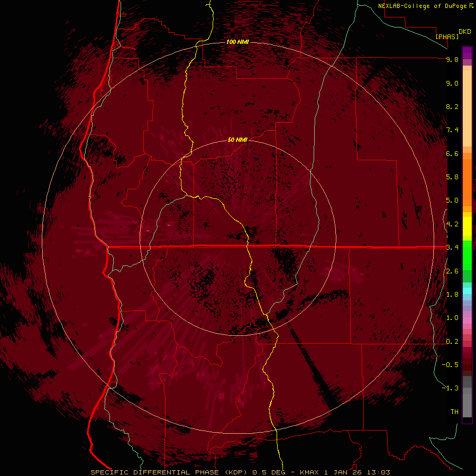The width and height of the screenshot is (476, 476).
Task: Click the peach segment of the color scale
Action: (467, 108)
